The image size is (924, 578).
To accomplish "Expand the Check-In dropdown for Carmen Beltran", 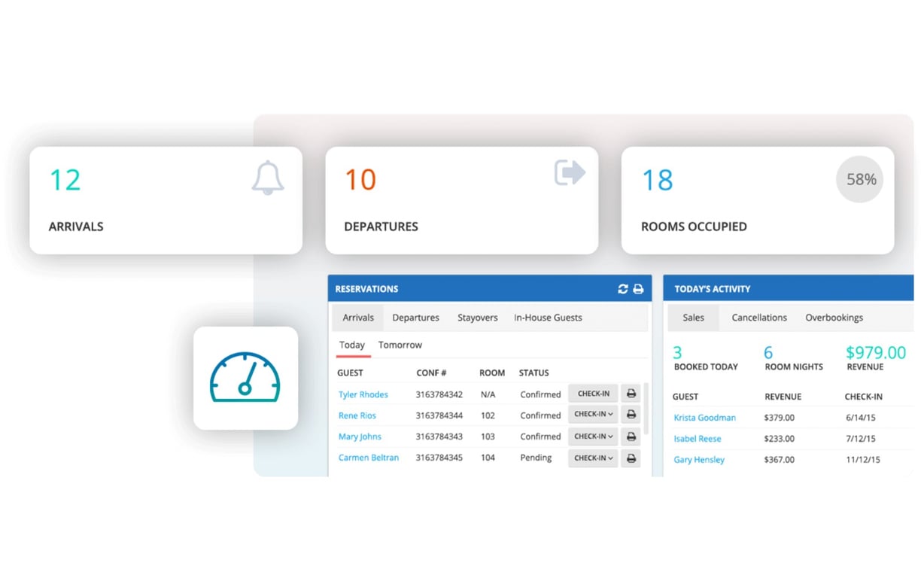I will (x=593, y=458).
